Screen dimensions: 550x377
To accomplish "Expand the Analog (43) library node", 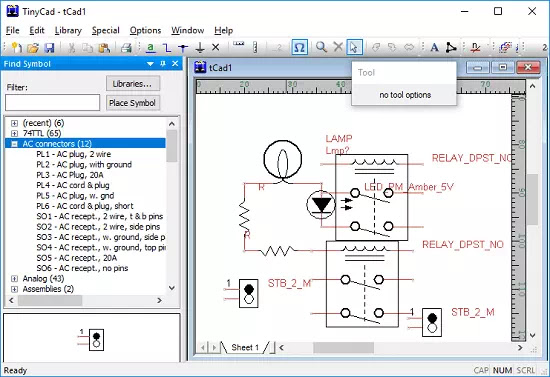I will click(14, 278).
